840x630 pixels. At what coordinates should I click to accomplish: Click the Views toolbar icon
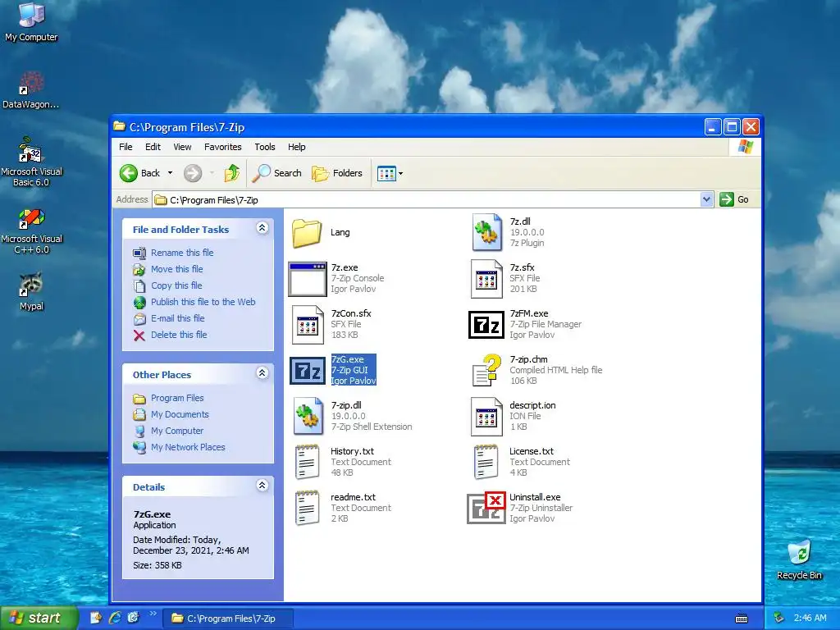[386, 173]
